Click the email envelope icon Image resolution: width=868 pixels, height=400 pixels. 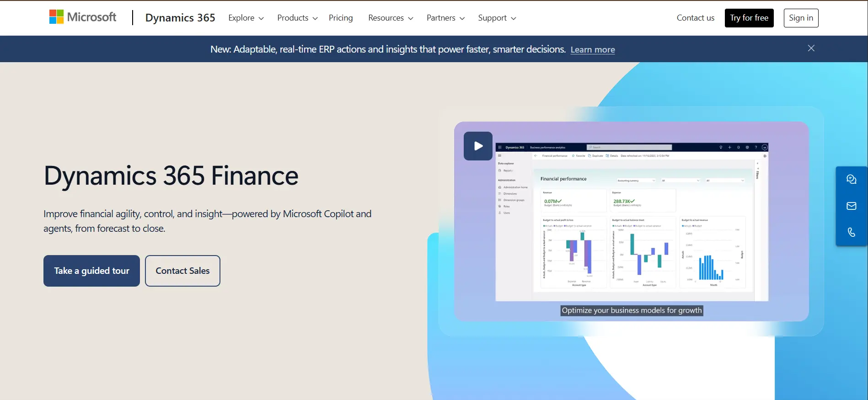click(851, 206)
